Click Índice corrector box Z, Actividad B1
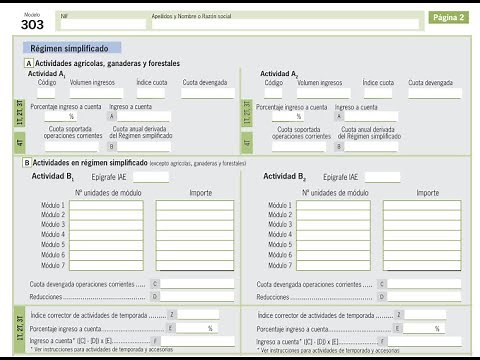 [198, 314]
